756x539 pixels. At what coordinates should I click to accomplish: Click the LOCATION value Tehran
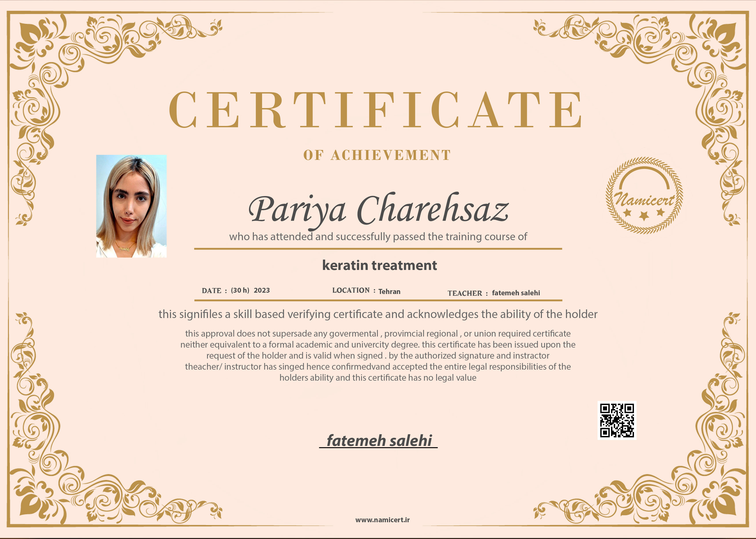click(x=389, y=292)
